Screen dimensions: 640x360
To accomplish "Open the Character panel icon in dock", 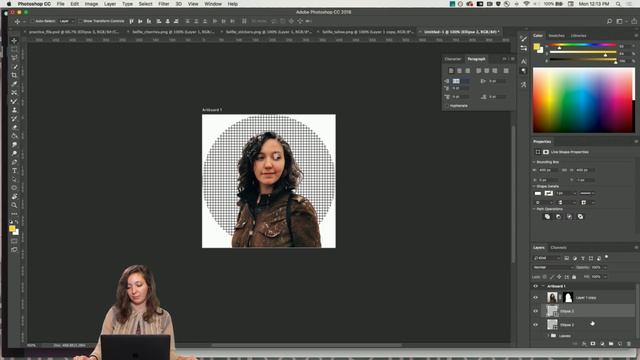I will click(524, 62).
